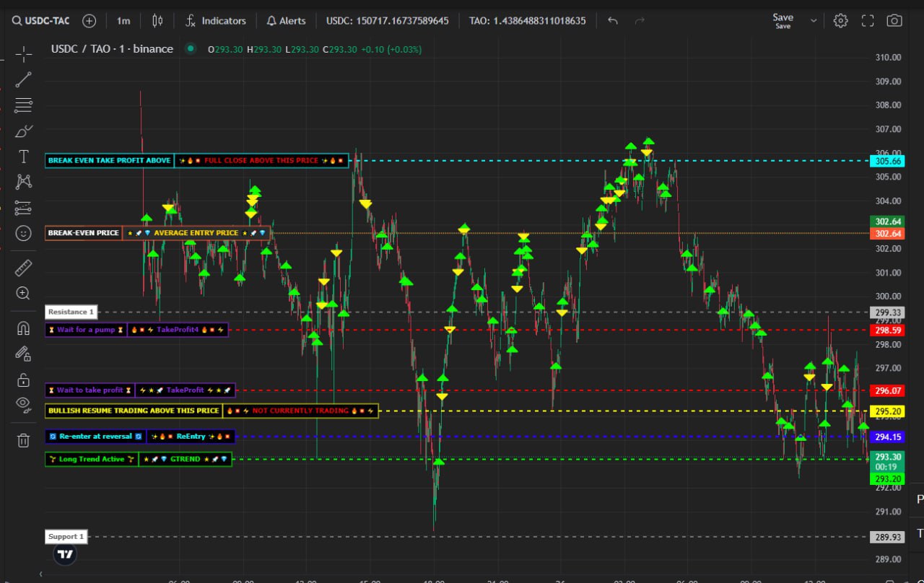Viewport: 924px width, 583px height.
Task: Open symbol search USDC-TAO
Action: [40, 21]
